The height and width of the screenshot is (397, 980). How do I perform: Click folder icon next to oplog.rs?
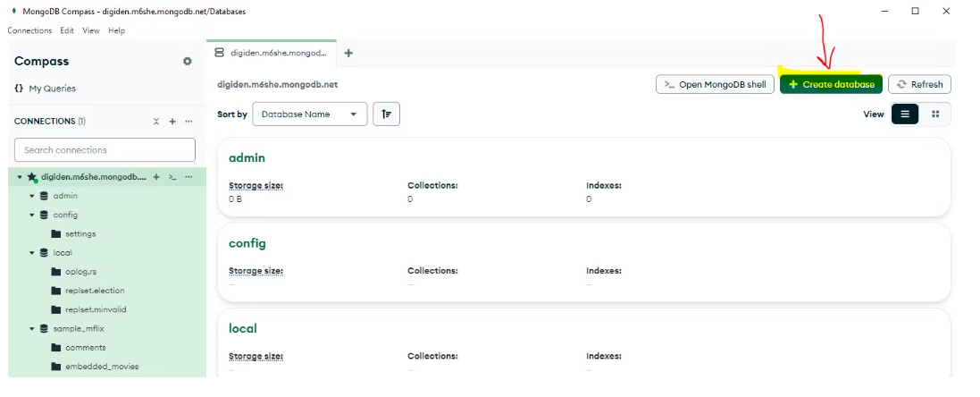click(x=55, y=272)
